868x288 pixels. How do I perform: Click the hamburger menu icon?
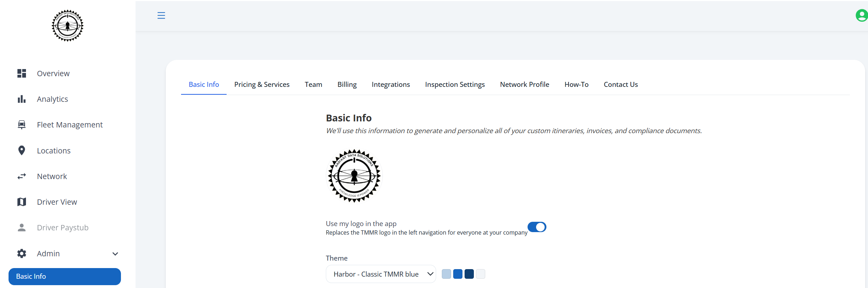pyautogui.click(x=161, y=15)
